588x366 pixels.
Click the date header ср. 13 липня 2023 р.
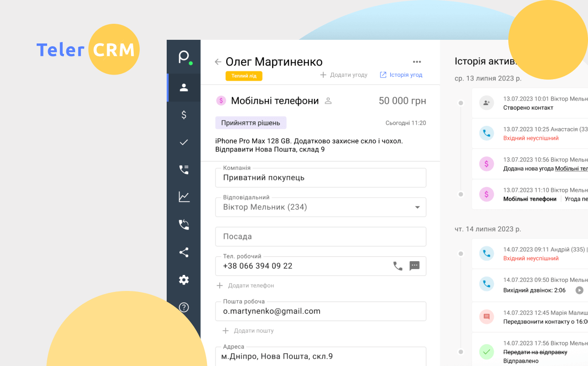point(488,78)
